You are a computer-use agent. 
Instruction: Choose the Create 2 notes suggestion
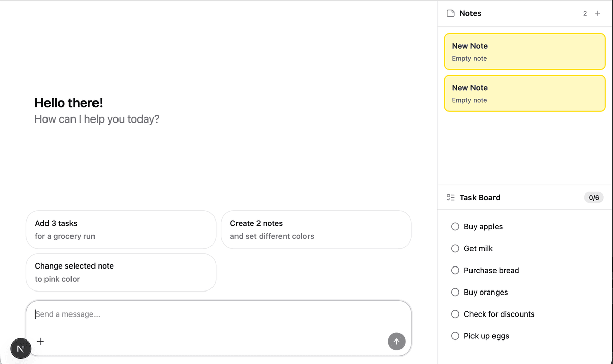coord(316,230)
